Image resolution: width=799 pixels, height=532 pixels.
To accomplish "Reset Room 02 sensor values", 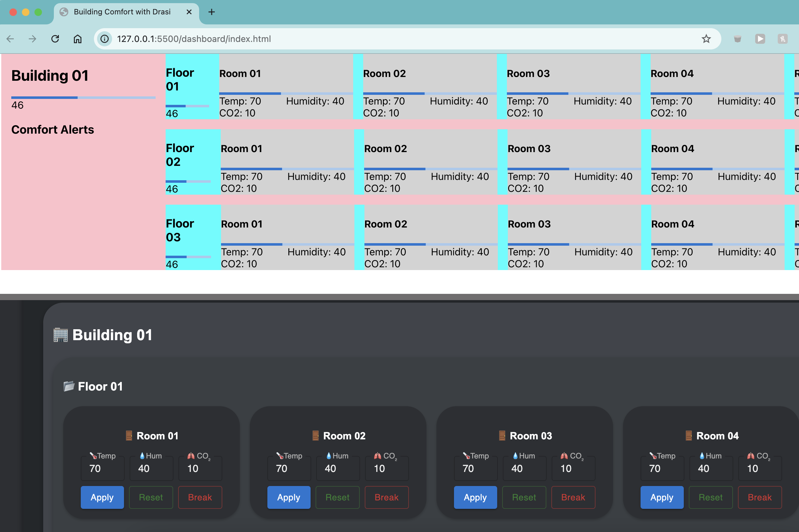I will click(338, 497).
